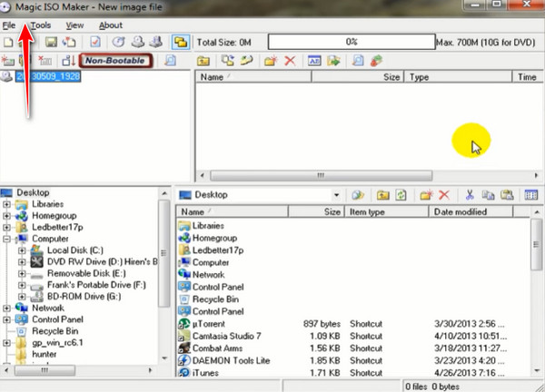Collapse the Computer tree node
This screenshot has height=392, width=545.
6,239
